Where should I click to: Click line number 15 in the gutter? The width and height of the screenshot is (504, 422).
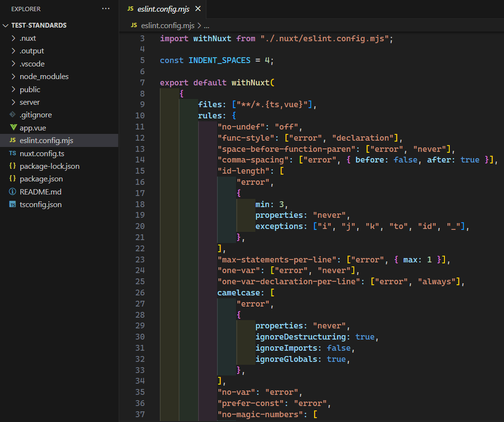pyautogui.click(x=140, y=171)
